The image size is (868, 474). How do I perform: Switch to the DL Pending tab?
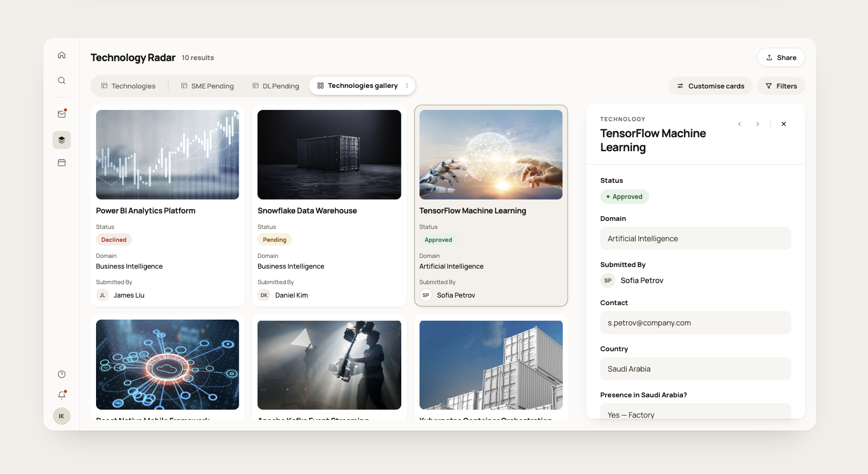coord(276,86)
